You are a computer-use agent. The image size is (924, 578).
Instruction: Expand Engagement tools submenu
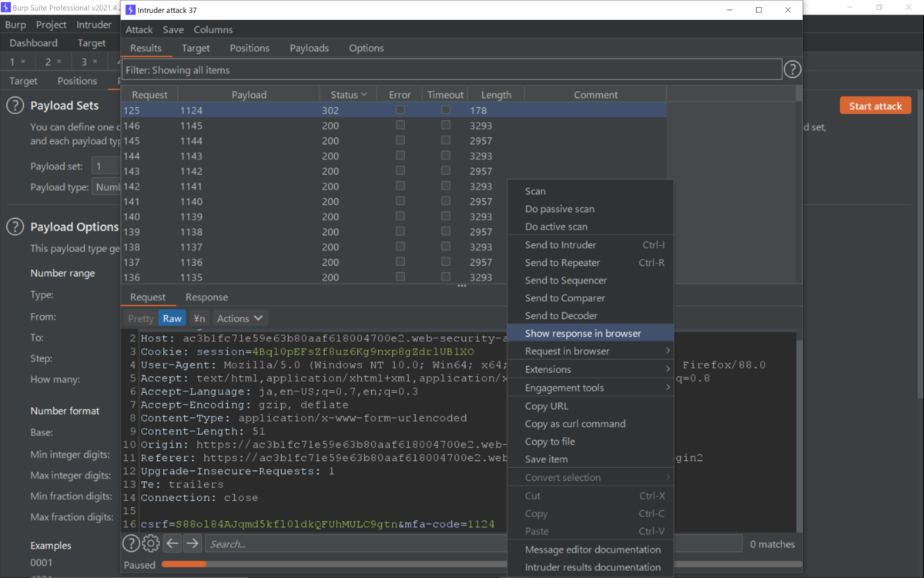(591, 388)
